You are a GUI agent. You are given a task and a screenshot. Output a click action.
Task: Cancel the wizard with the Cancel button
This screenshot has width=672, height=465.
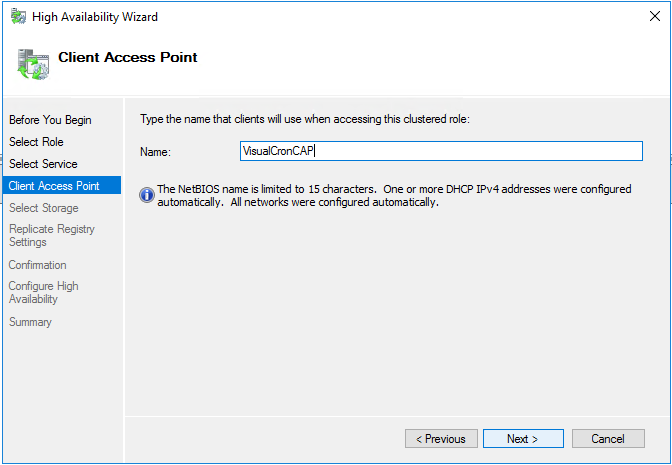[607, 439]
